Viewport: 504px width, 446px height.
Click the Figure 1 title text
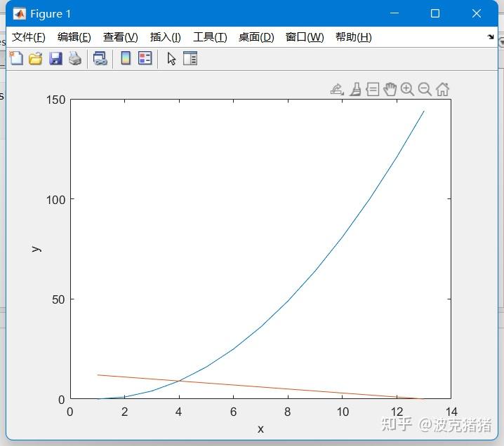click(51, 14)
